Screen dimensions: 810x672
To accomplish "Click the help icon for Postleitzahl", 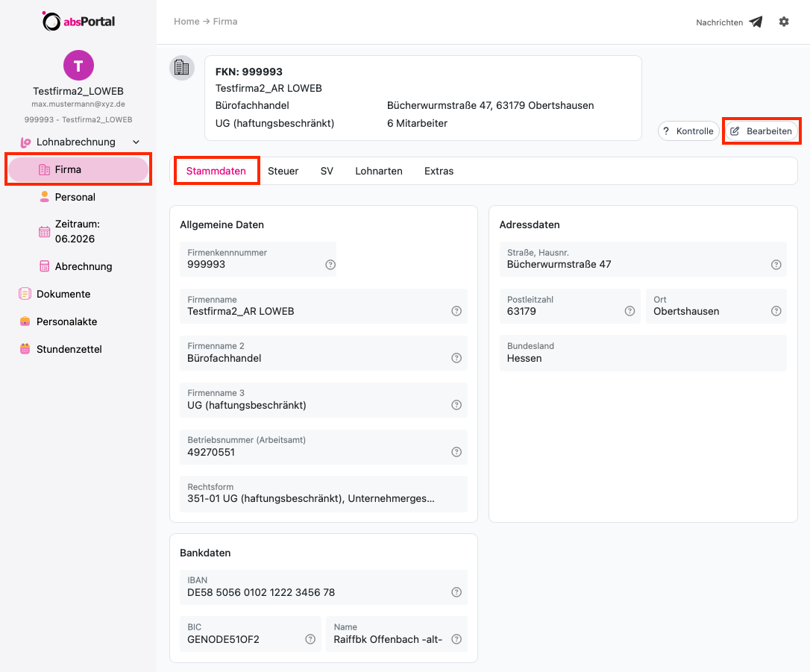I will coord(630,311).
